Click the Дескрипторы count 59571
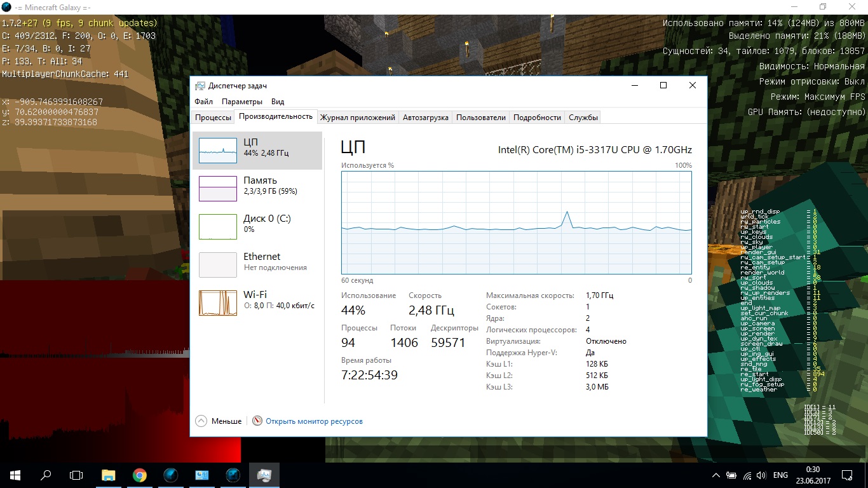The height and width of the screenshot is (488, 868). 448,343
